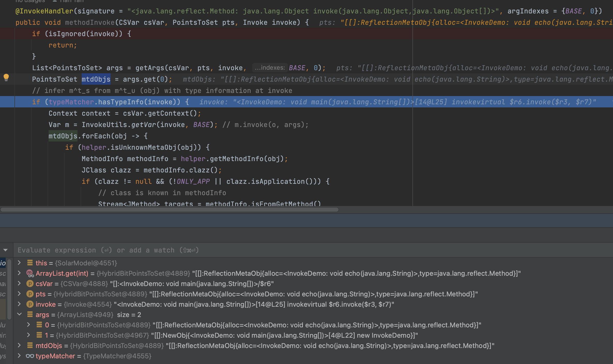Expand the ArrayList.get(int) result row

[19, 273]
